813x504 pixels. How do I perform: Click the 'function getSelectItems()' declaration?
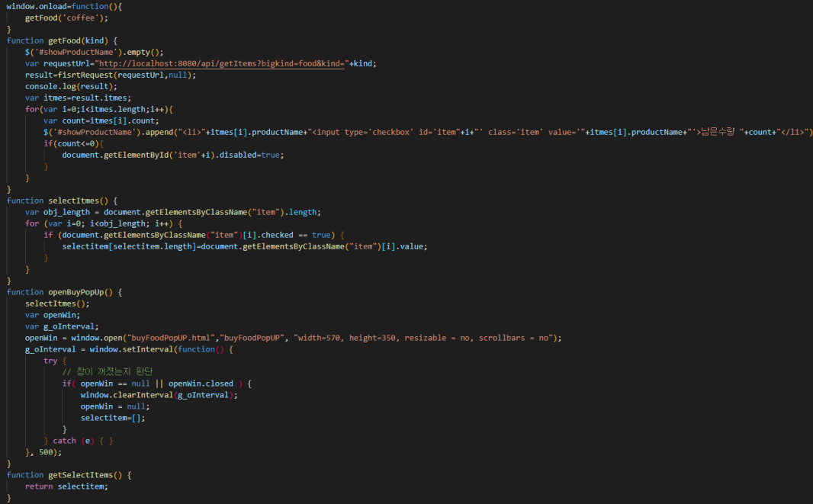pyautogui.click(x=69, y=474)
